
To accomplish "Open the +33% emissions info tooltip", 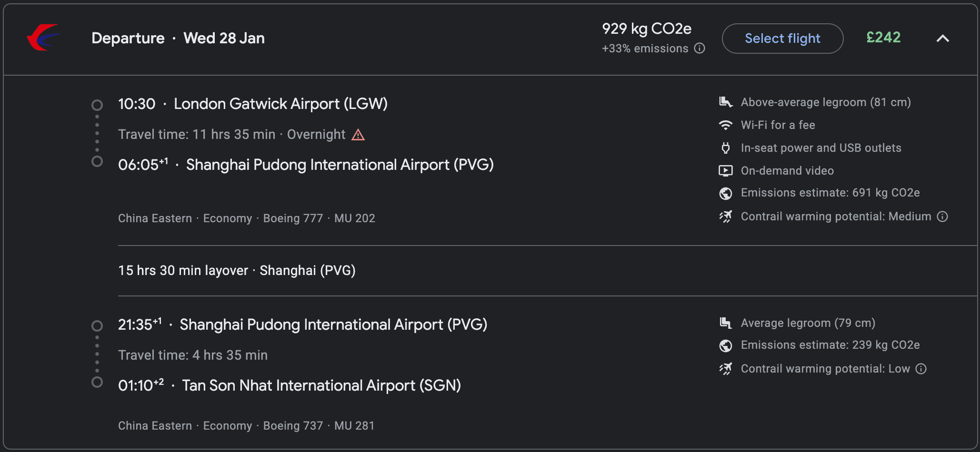I will pos(699,48).
